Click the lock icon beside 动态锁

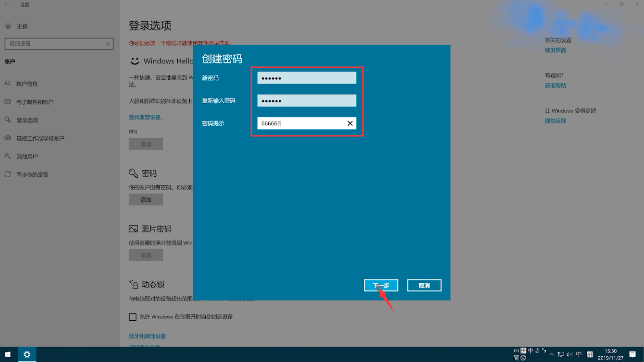click(x=134, y=284)
